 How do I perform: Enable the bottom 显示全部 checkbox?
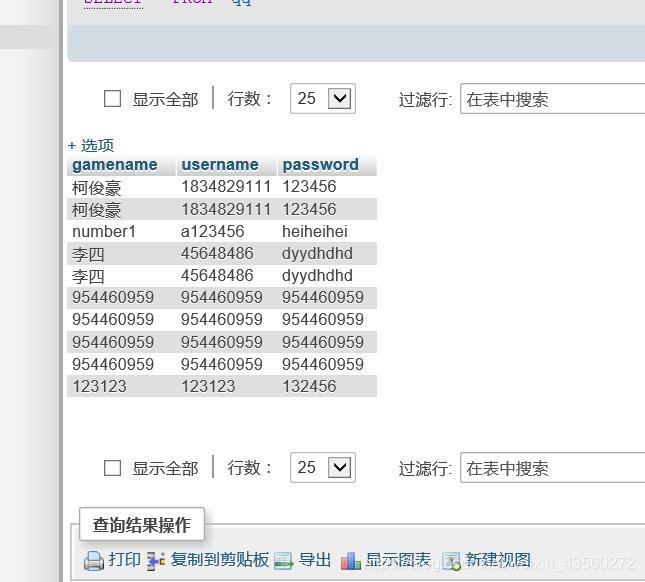[x=112, y=468]
